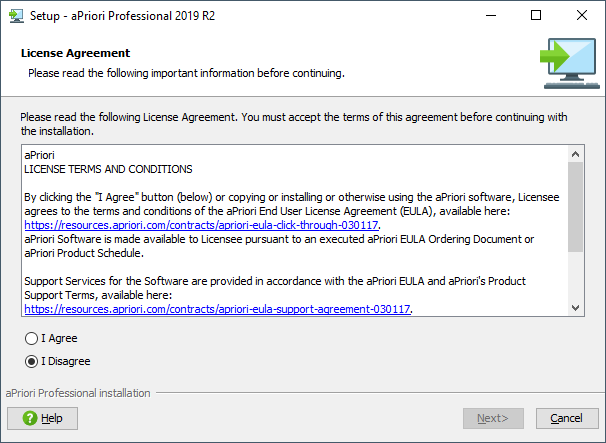The image size is (606, 443).
Task: Click the Setup installer icon in title bar
Action: coord(14,15)
